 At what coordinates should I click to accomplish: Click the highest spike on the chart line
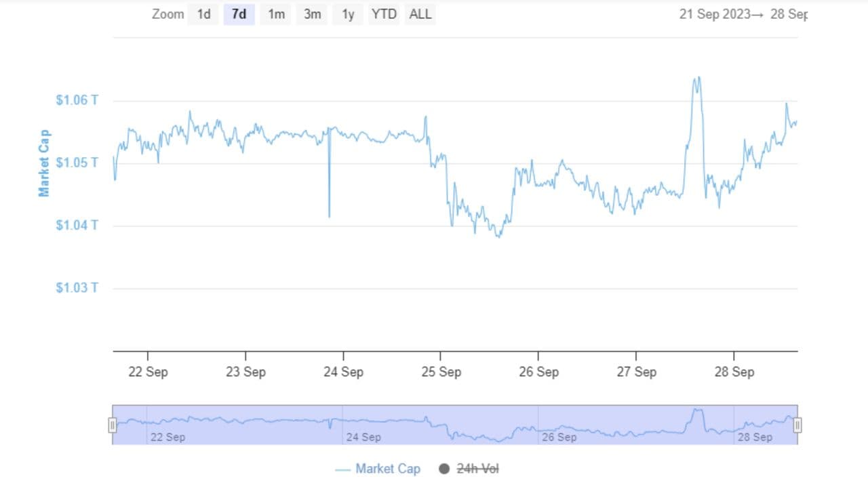point(696,79)
